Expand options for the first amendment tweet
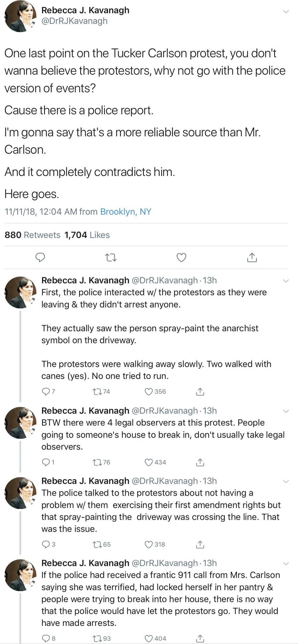Viewport: 298px width, 644px height. coord(286,481)
